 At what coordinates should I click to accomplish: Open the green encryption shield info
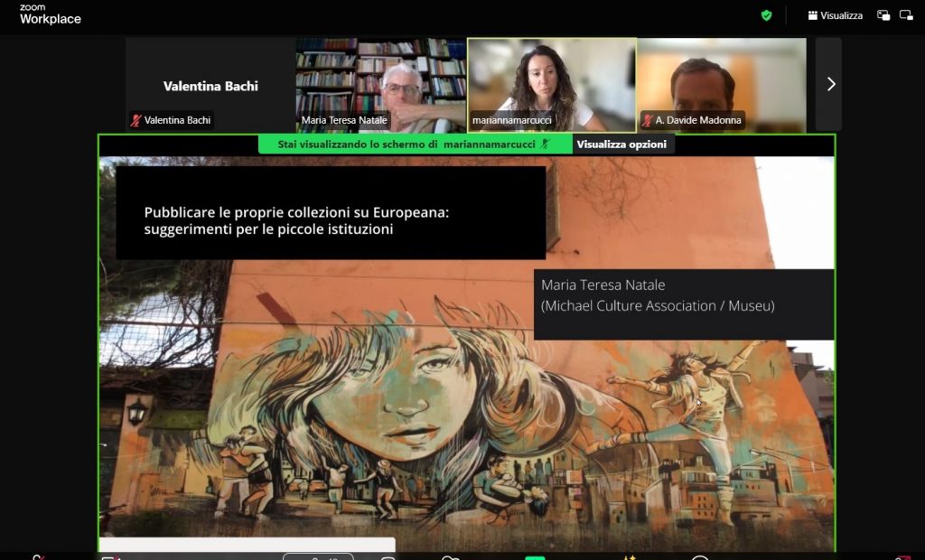(x=766, y=15)
